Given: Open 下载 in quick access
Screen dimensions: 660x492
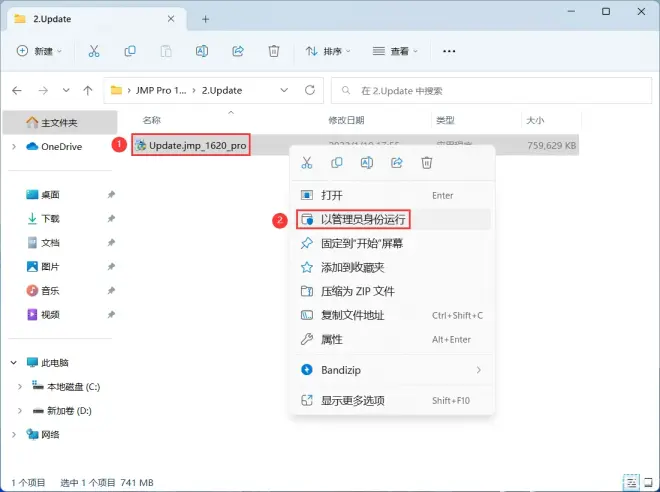Looking at the screenshot, I should (x=50, y=218).
